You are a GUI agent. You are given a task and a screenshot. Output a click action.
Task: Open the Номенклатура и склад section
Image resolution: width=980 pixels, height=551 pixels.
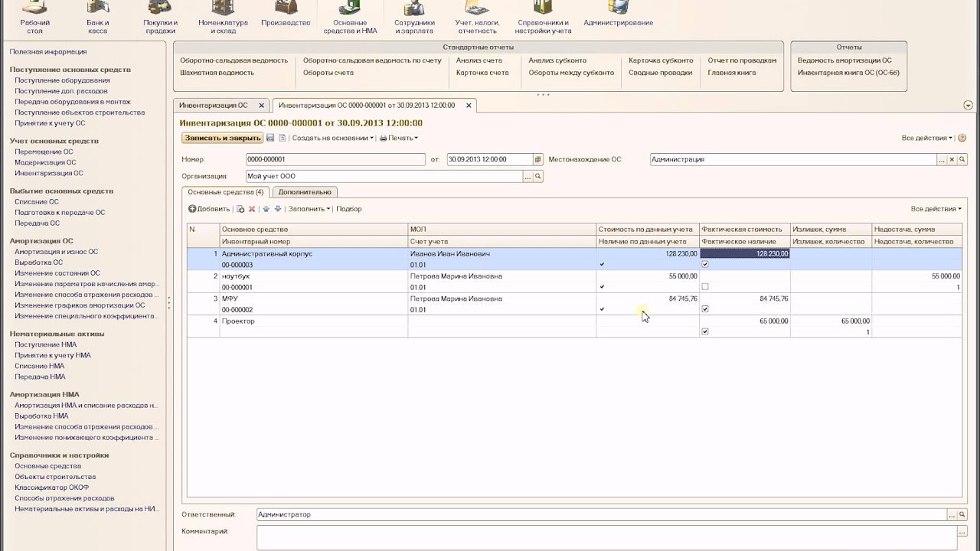pos(223,18)
